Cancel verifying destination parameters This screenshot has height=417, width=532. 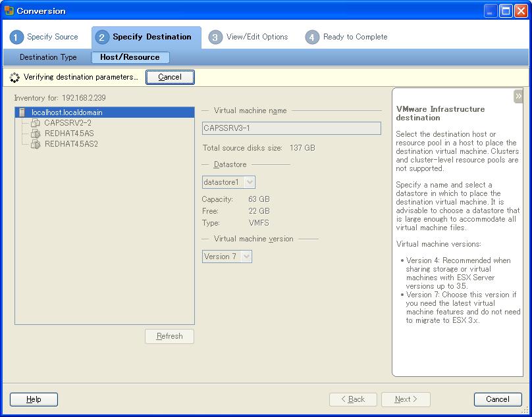(170, 77)
